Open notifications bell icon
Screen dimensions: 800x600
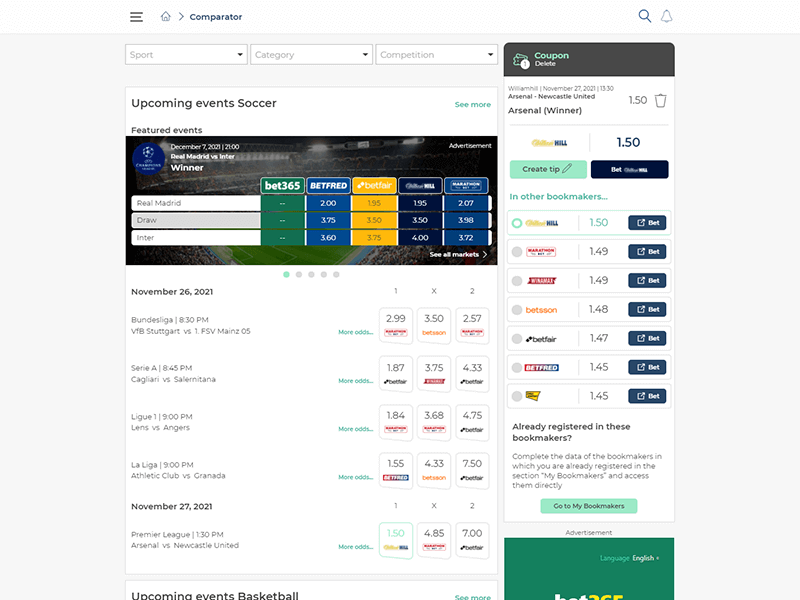pos(667,16)
